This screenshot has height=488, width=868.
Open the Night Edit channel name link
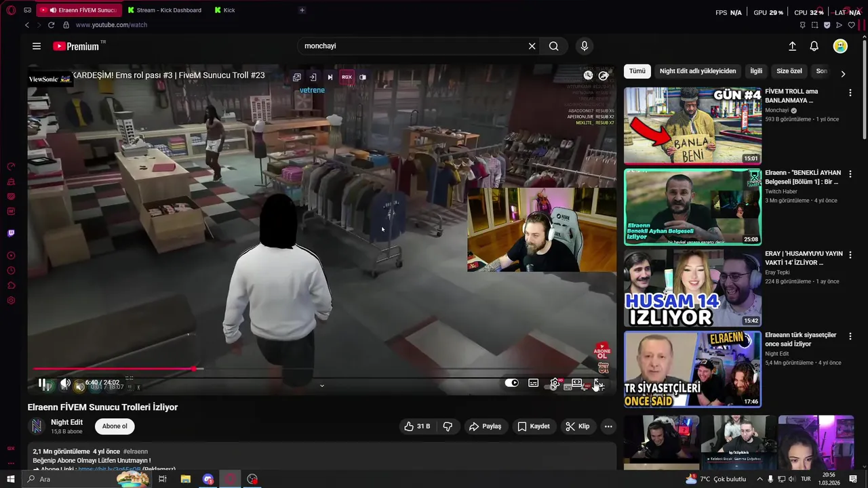pos(66,422)
